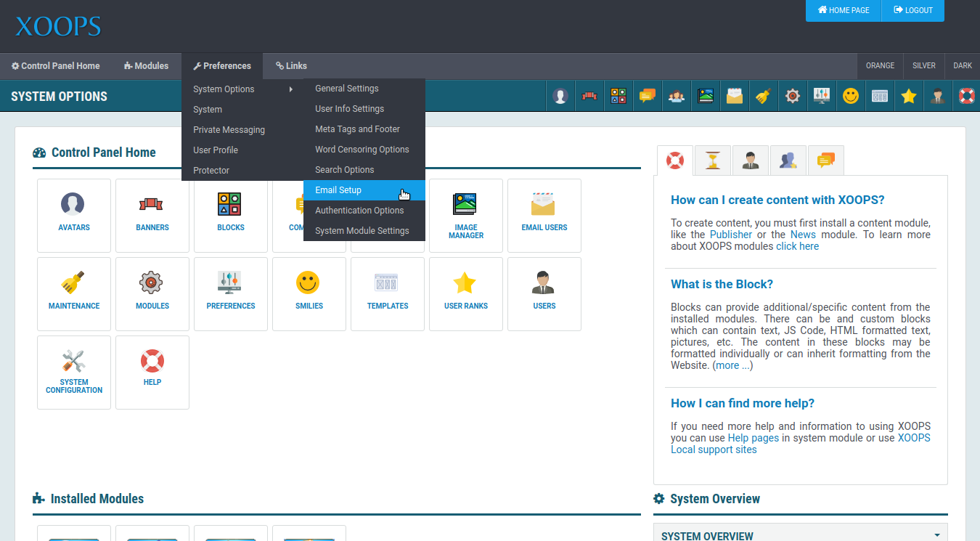Select User Profile in Preferences menu
Screen dimensions: 980x541
(x=242, y=150)
